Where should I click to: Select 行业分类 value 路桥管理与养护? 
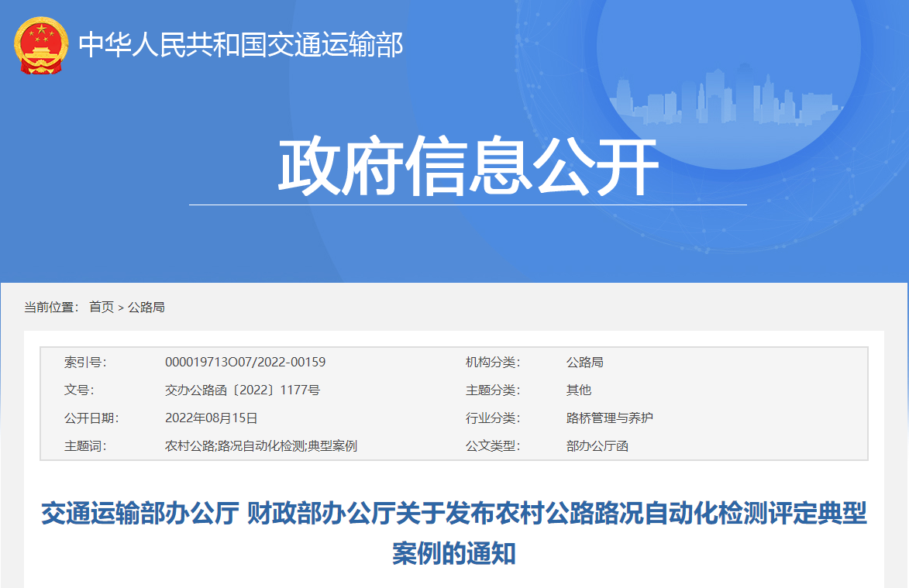609,418
